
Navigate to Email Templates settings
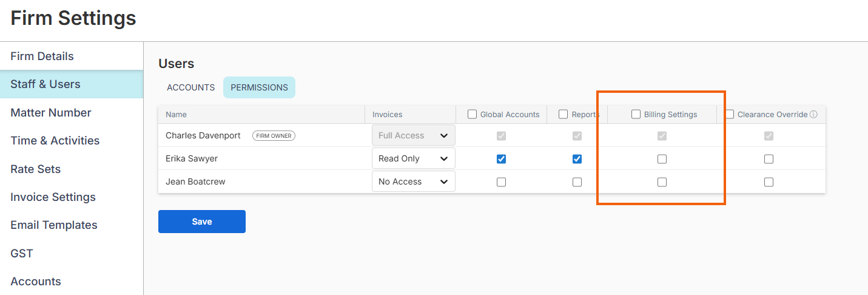click(53, 225)
